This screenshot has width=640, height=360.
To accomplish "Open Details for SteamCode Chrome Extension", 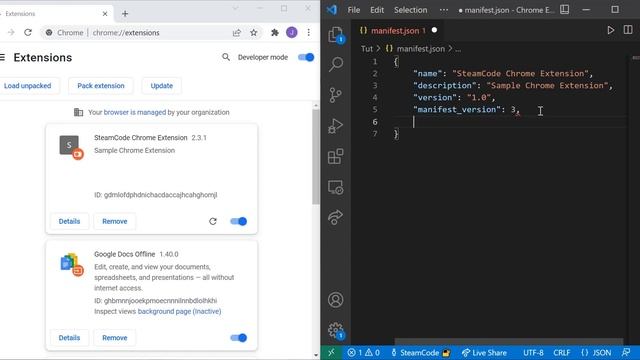I will 69,221.
